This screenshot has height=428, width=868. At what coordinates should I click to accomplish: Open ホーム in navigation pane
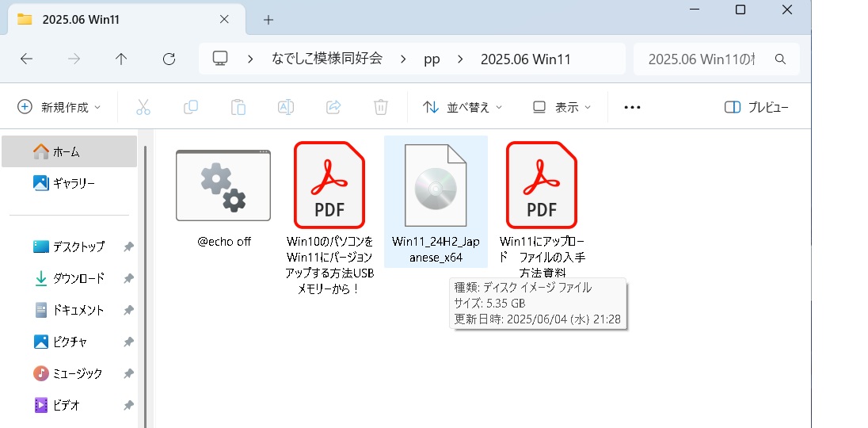[x=69, y=151]
